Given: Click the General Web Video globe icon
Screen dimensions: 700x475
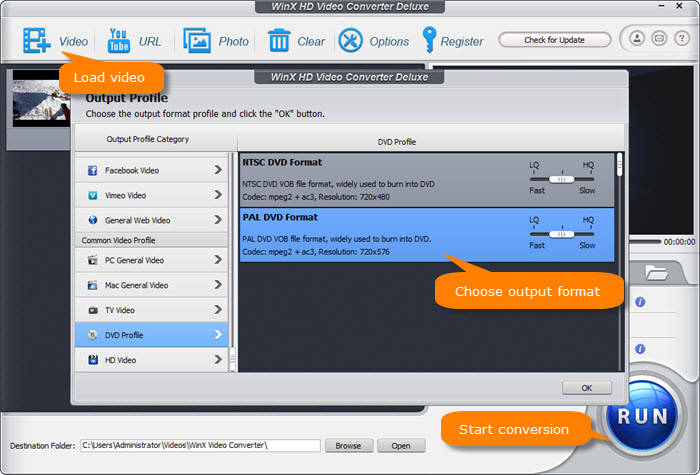Looking at the screenshot, I should coord(92,220).
